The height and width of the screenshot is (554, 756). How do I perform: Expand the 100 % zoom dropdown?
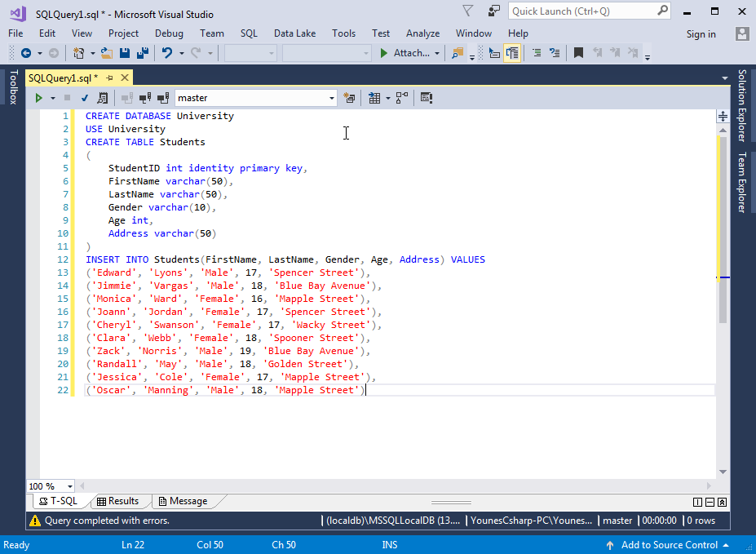pyautogui.click(x=70, y=485)
